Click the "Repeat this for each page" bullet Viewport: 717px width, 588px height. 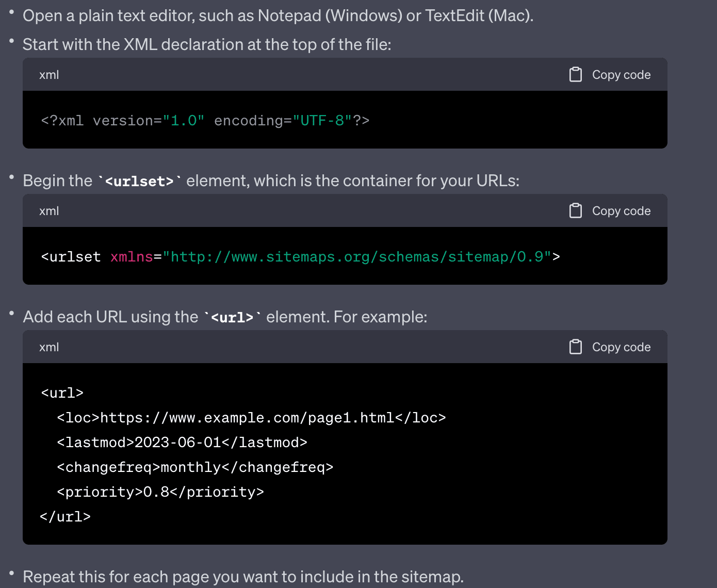pos(243,577)
